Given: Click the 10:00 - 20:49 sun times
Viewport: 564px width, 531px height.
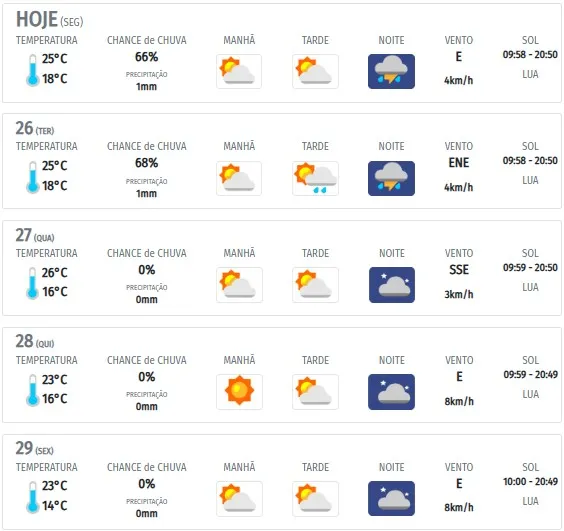Looking at the screenshot, I should point(530,481).
